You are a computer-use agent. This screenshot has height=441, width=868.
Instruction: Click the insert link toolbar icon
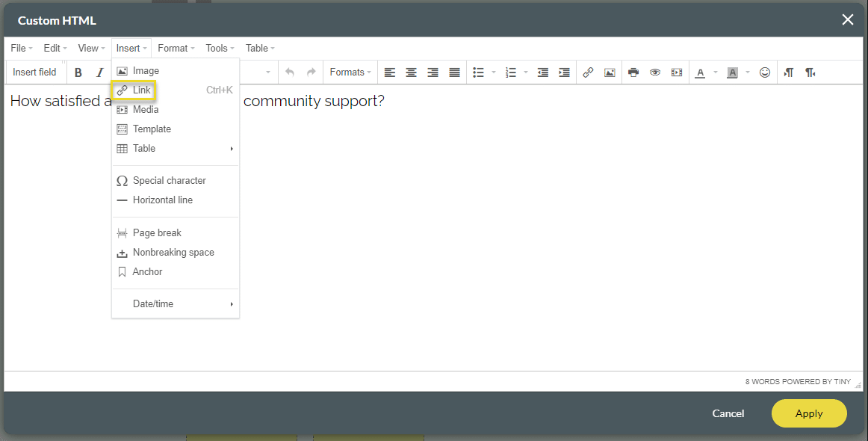(x=588, y=73)
